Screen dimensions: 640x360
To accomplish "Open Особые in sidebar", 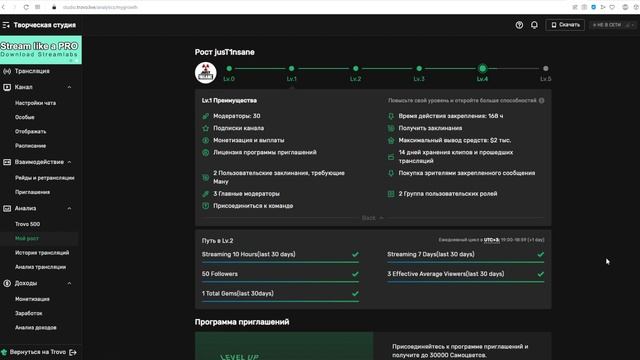I will tap(24, 117).
